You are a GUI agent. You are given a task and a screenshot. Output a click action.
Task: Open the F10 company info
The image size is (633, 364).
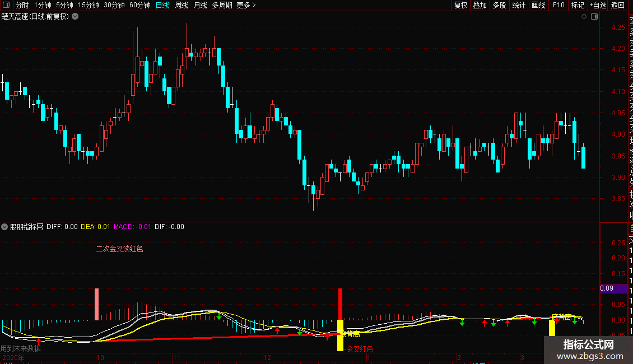558,5
